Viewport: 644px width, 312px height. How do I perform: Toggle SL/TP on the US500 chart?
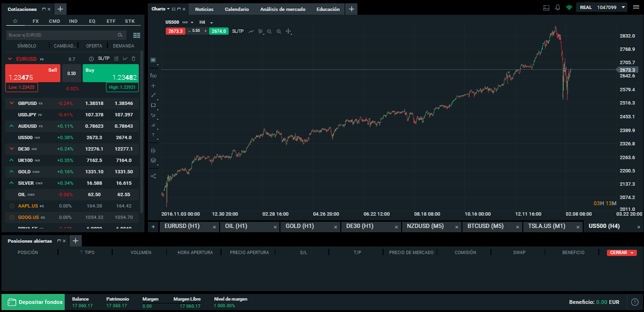[238, 31]
